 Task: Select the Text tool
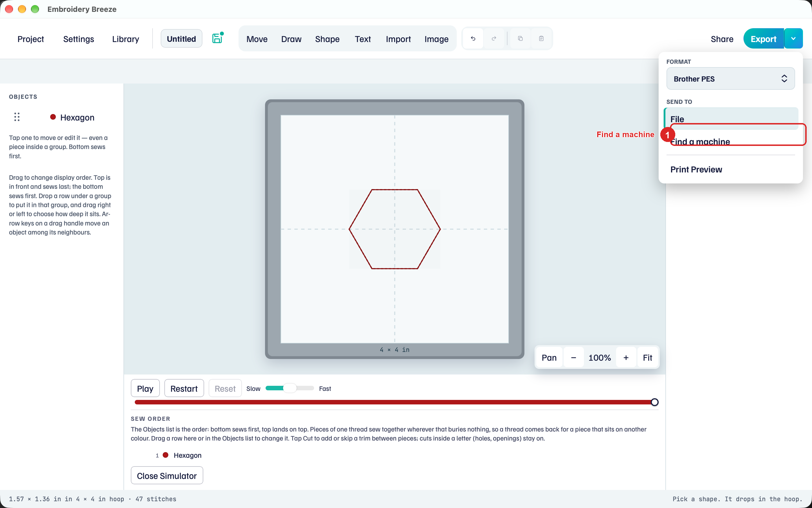pos(363,39)
